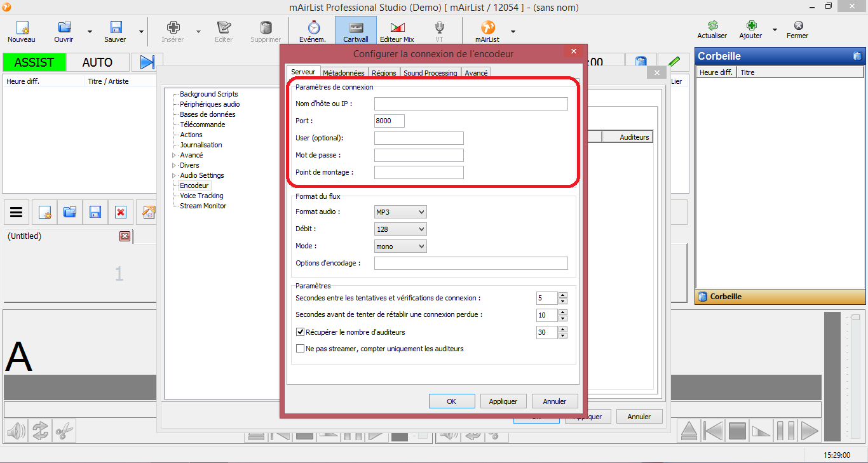
Task: Click the cartwall open folder icon
Action: (70, 212)
